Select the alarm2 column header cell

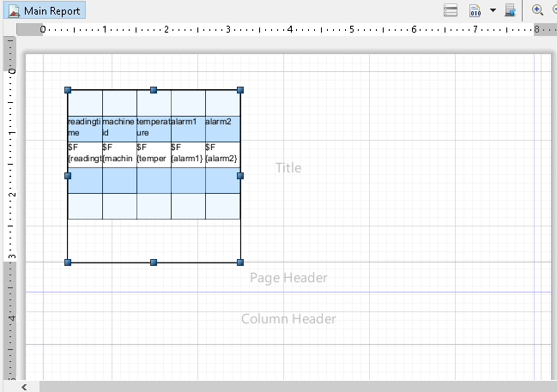click(x=221, y=128)
